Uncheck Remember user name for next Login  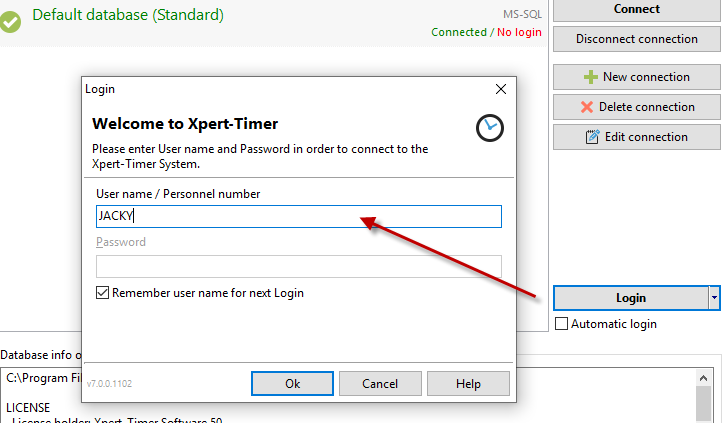coord(103,294)
